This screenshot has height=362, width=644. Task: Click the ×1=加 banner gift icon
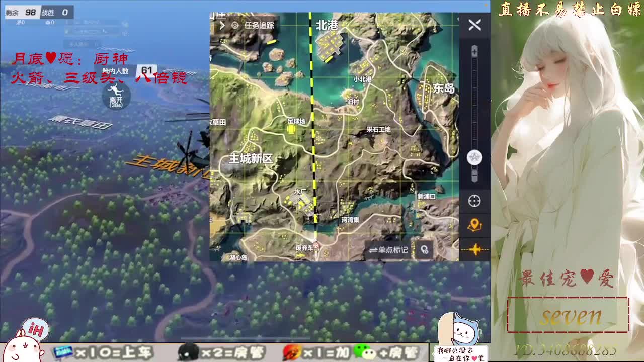292,353
